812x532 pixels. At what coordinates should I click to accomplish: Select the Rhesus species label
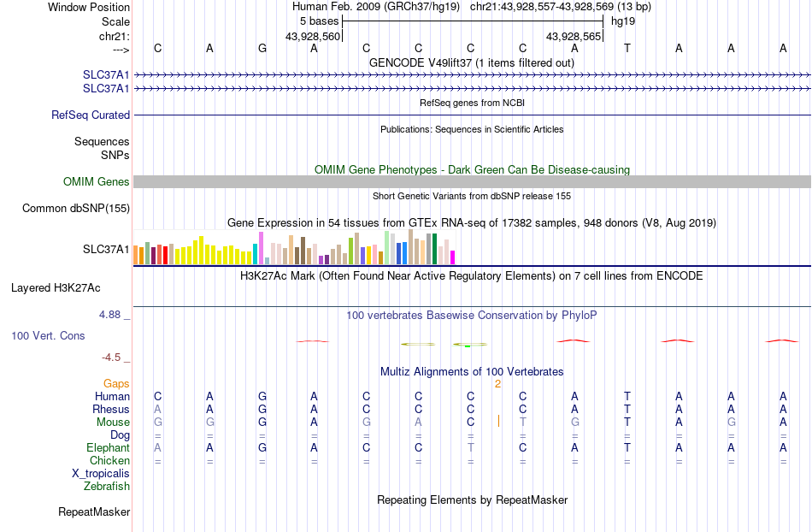(x=111, y=409)
